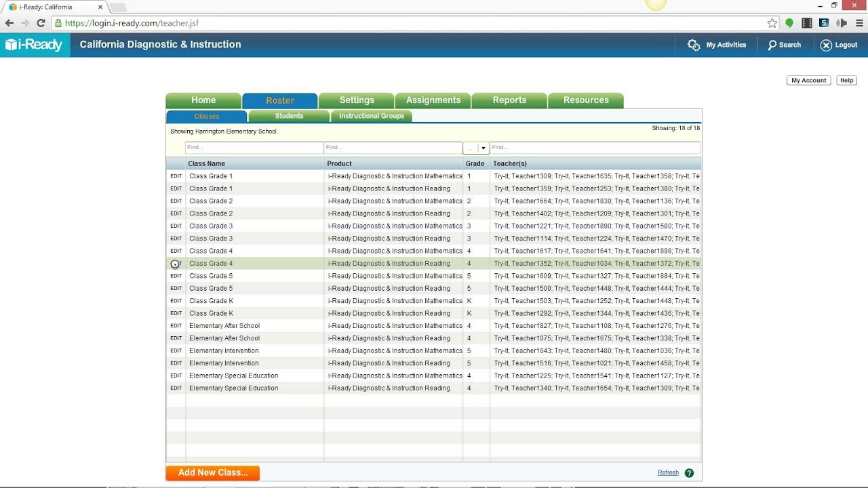Click the blue S extension icon
Image resolution: width=868 pixels, height=488 pixels.
pyautogui.click(x=824, y=23)
